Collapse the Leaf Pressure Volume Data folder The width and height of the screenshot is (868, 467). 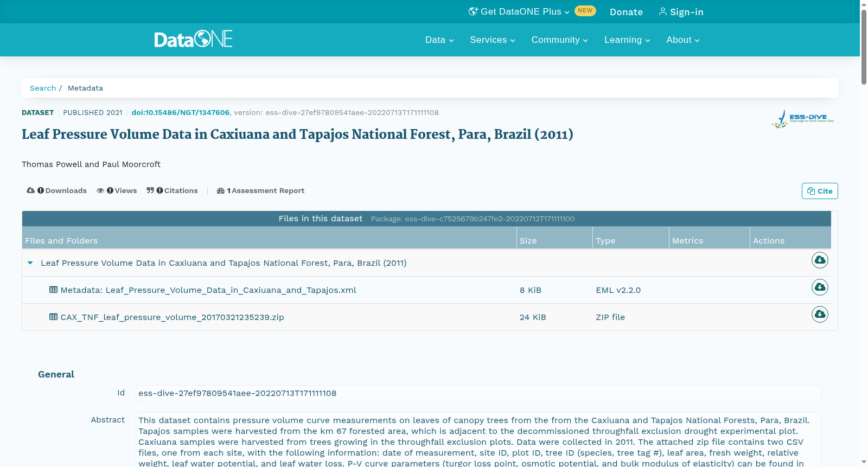click(30, 263)
